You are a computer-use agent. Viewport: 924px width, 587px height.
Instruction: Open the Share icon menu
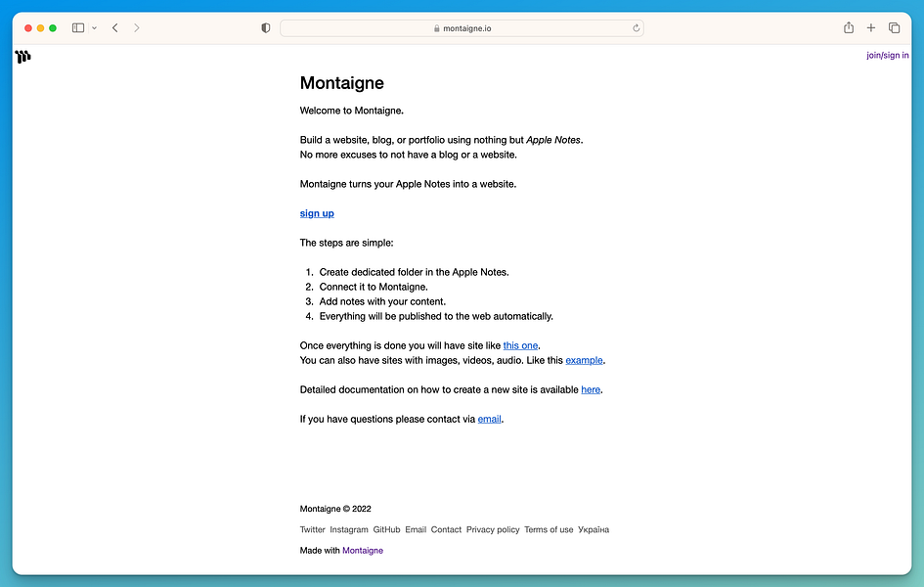tap(849, 27)
